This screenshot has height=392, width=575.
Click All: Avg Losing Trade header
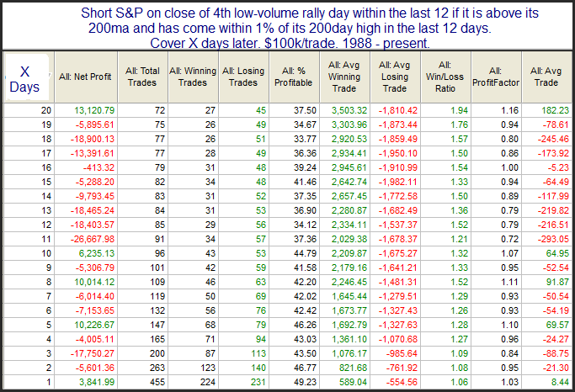click(396, 77)
